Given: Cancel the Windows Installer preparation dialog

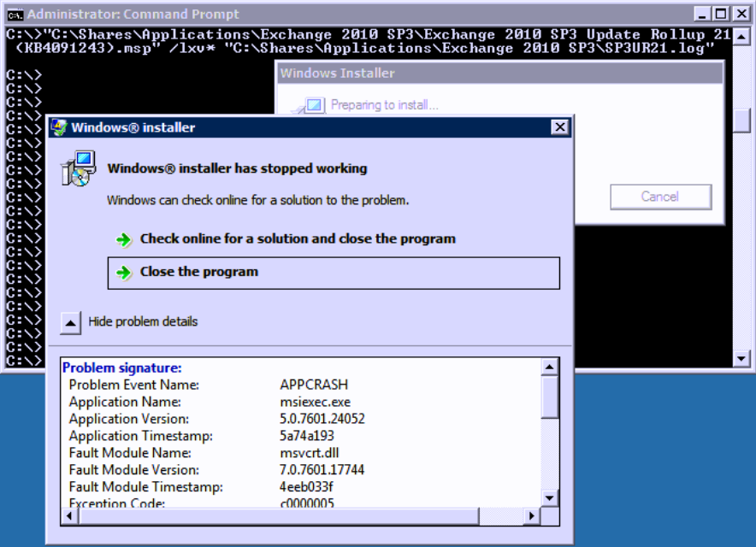Looking at the screenshot, I should (x=660, y=197).
